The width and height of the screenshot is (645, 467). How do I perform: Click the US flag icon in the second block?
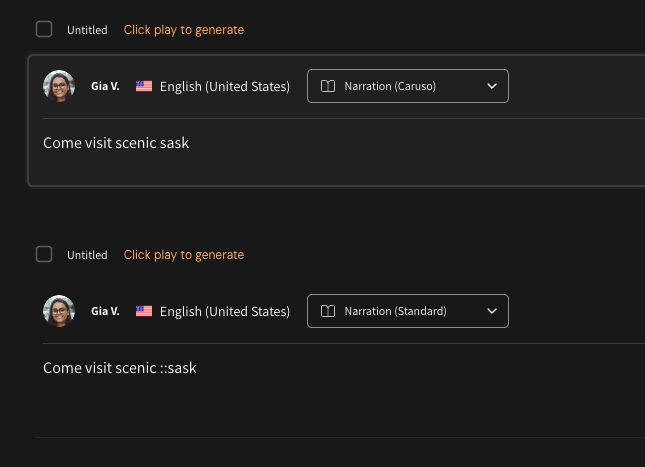(x=144, y=311)
